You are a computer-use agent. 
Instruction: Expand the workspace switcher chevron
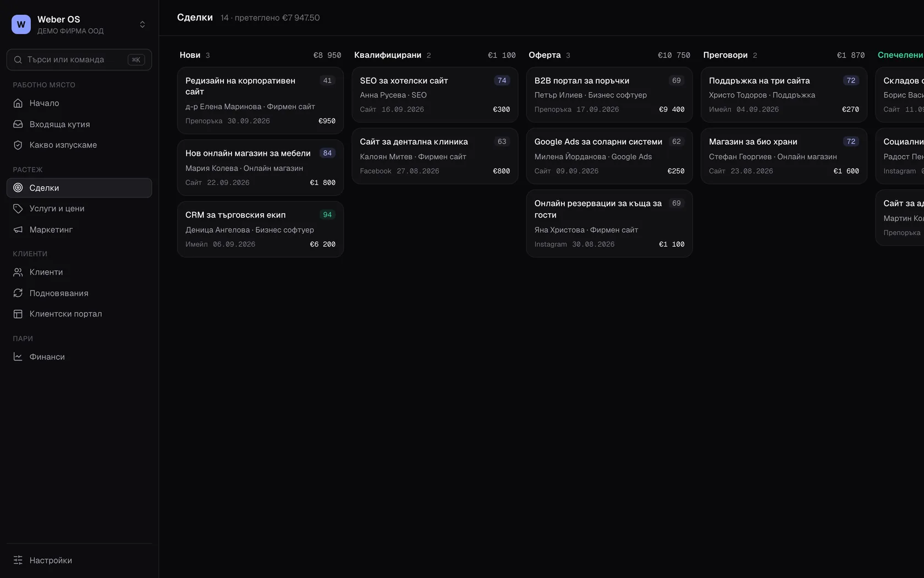point(142,24)
